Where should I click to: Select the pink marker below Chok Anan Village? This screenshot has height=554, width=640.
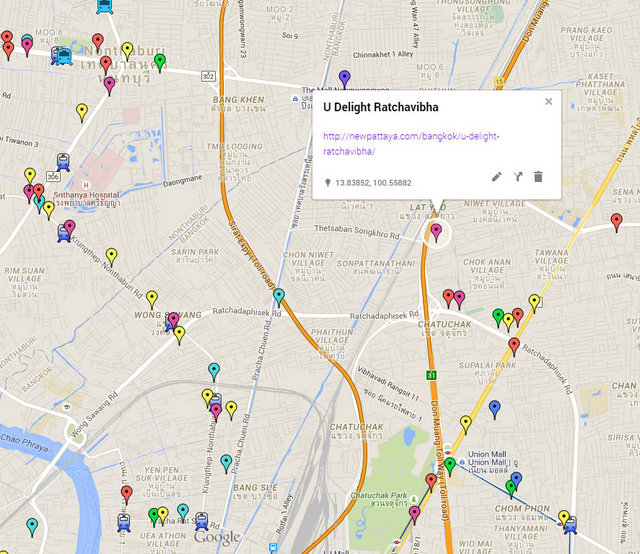tap(459, 300)
